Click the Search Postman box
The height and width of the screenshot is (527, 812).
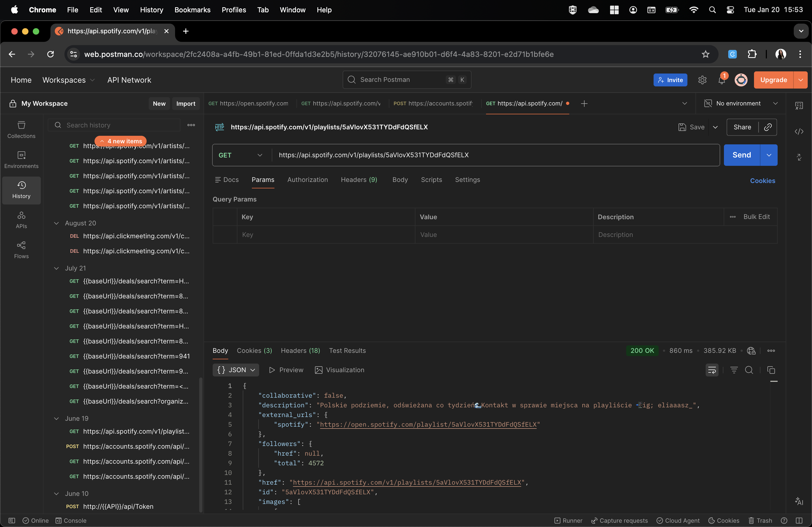(407, 80)
